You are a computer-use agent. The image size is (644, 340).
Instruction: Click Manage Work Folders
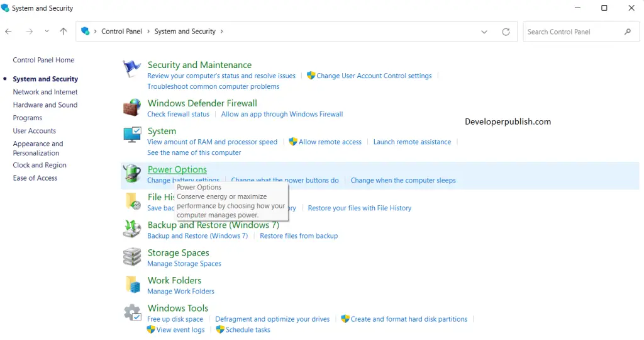(x=180, y=292)
